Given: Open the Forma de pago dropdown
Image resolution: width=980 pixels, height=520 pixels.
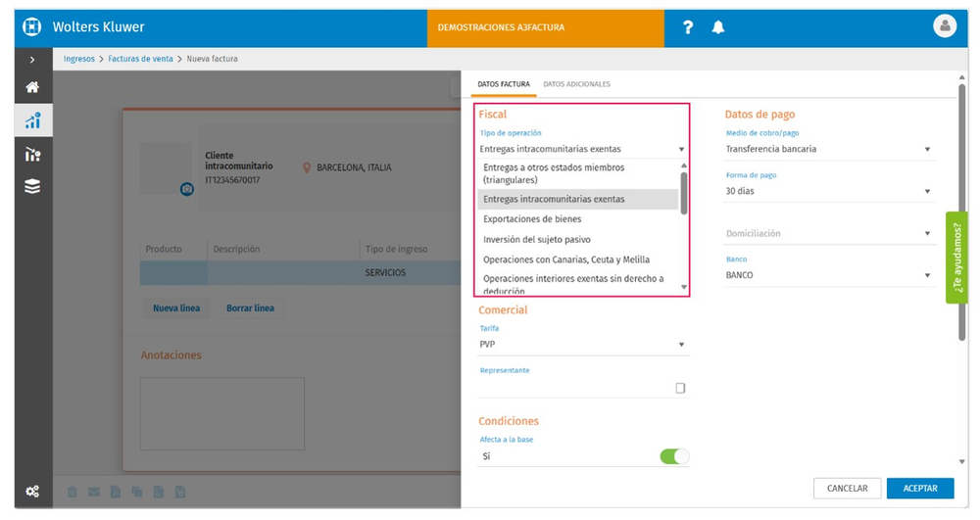Looking at the screenshot, I should (830, 191).
